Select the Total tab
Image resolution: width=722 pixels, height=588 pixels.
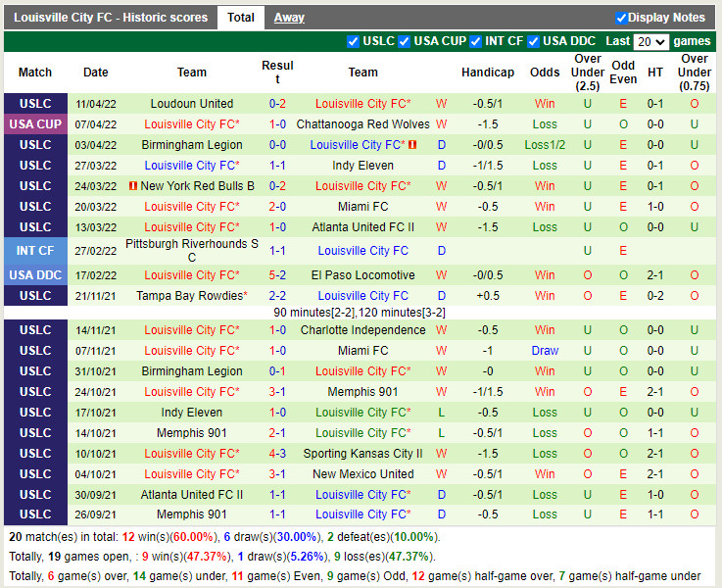tap(241, 18)
